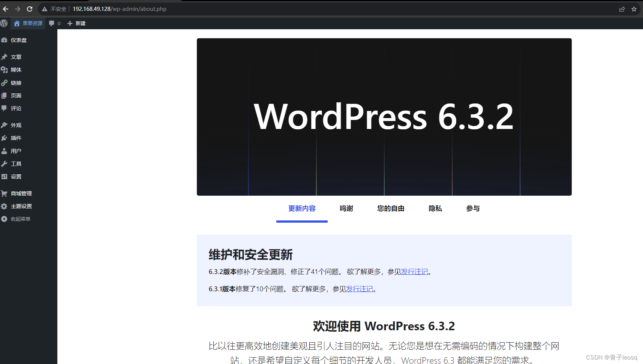Click the browser back arrow
643x364 pixels.
point(6,9)
